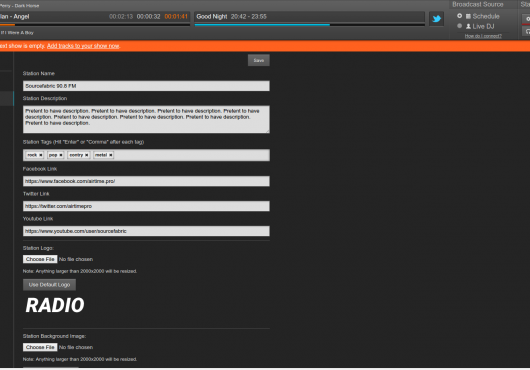Click the Schedule calendar icon
The image size is (530, 370).
coord(468,16)
